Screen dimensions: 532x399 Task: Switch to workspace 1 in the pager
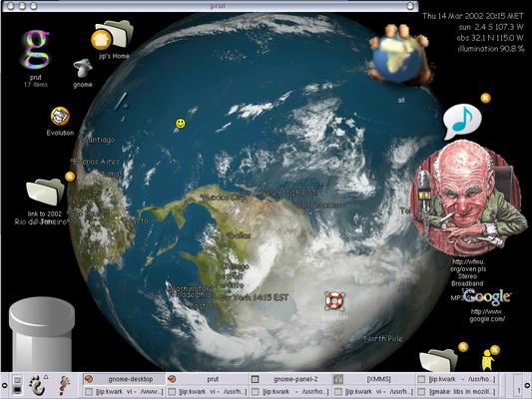pyautogui.click(x=518, y=386)
